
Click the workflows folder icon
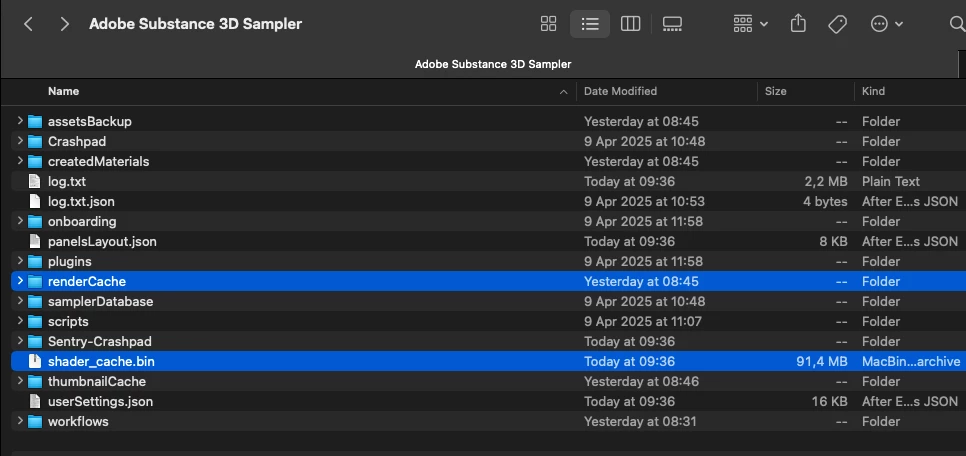[35, 421]
